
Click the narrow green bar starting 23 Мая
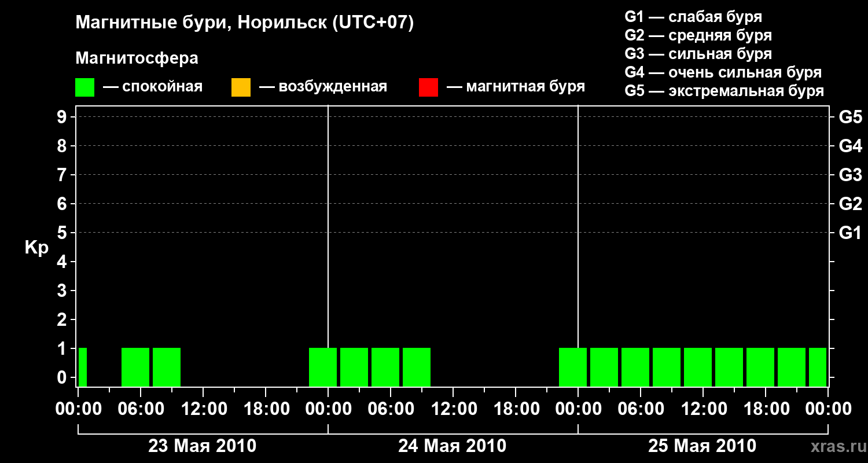[83, 367]
